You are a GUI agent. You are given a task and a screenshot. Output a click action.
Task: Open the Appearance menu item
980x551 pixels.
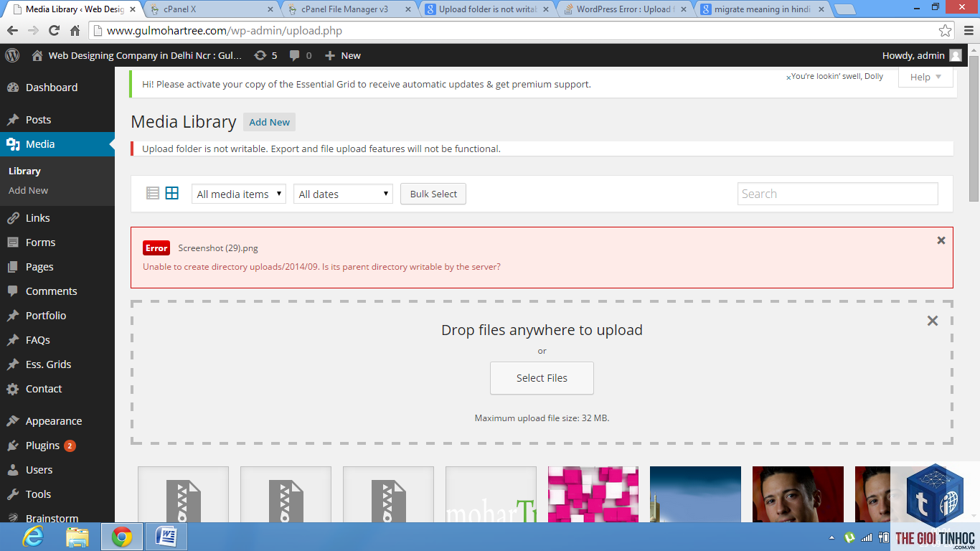click(57, 421)
